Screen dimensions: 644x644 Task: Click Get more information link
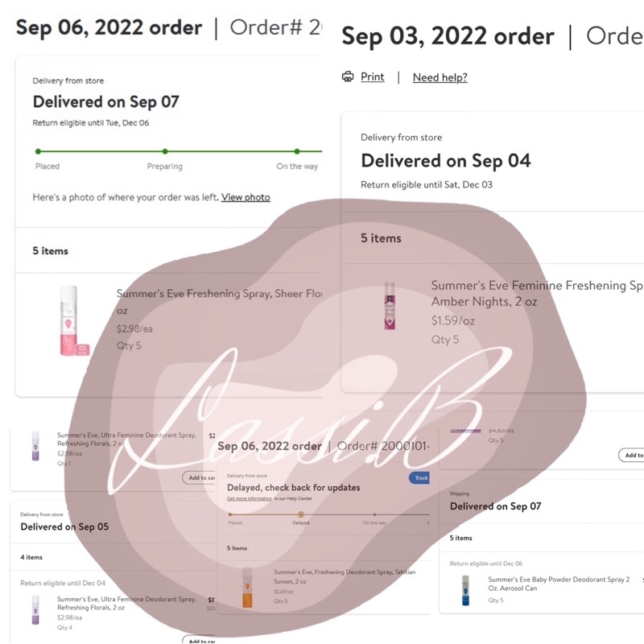(x=249, y=499)
